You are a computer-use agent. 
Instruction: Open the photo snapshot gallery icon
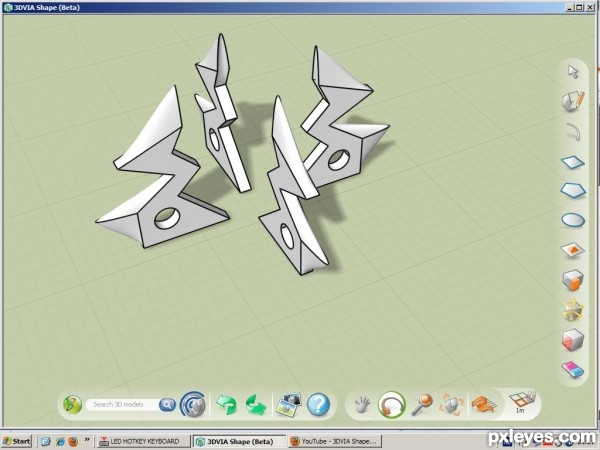click(x=289, y=404)
